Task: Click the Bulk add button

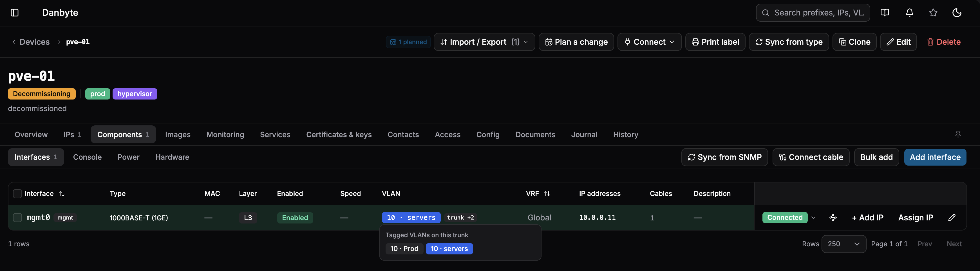Action: pos(876,157)
